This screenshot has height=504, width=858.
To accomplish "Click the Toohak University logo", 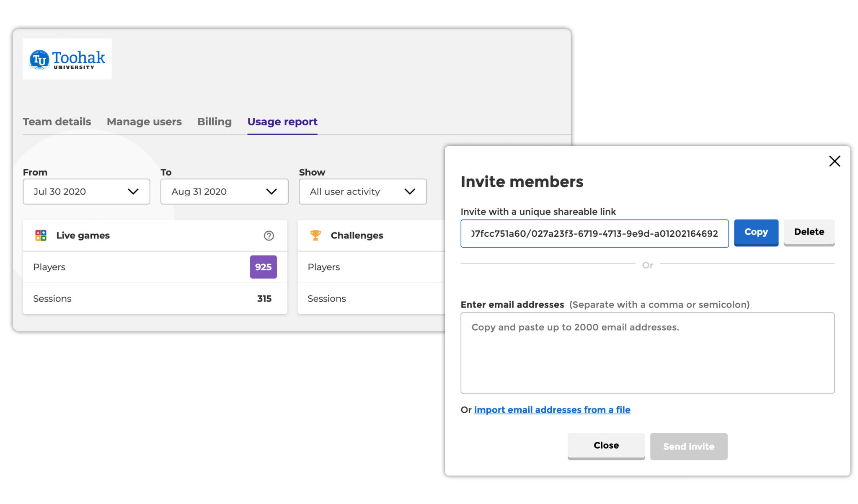I will tap(67, 59).
